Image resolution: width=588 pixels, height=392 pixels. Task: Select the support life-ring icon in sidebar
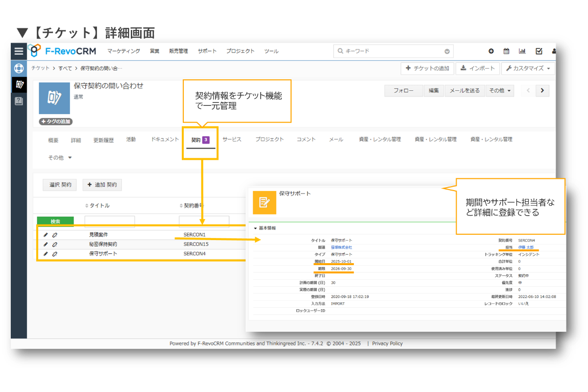tap(18, 69)
